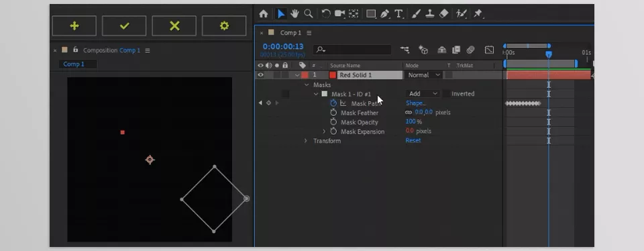Select the Rectangle shape tool

coord(371,14)
